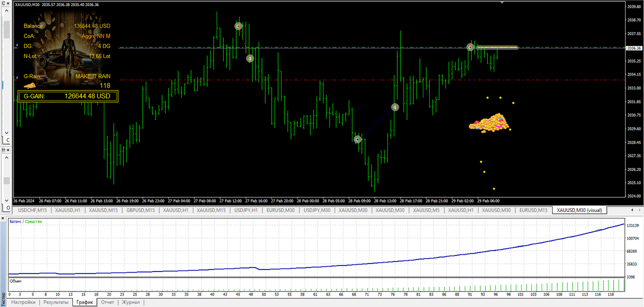The width and height of the screenshot is (644, 307).
Task: Click the Balance value 136644.48 USD
Action: [x=92, y=26]
